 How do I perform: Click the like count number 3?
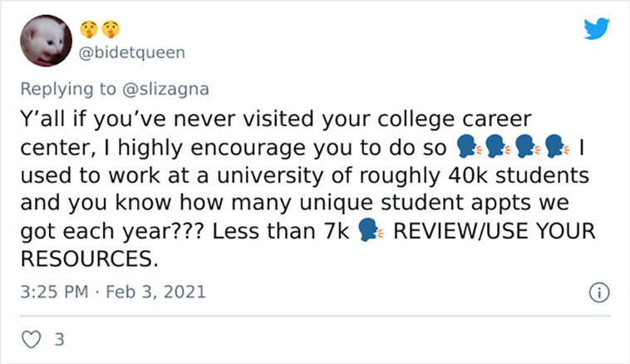coord(60,340)
